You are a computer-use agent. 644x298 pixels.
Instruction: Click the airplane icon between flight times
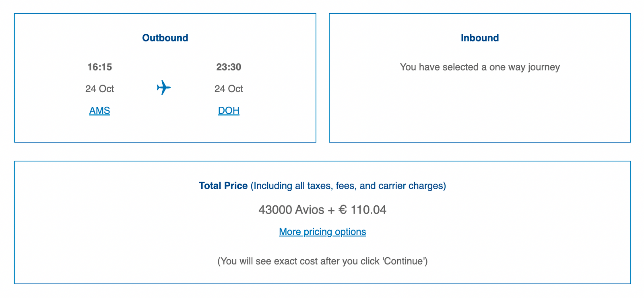(163, 87)
